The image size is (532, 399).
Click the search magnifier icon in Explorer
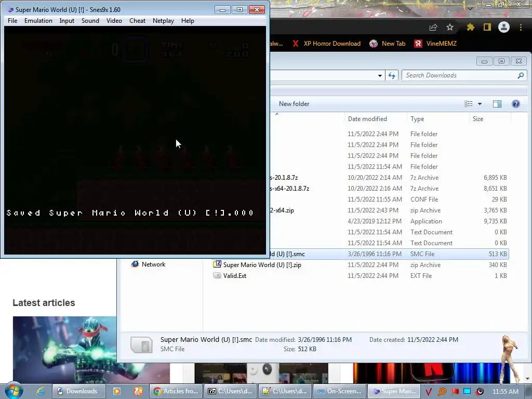point(521,75)
